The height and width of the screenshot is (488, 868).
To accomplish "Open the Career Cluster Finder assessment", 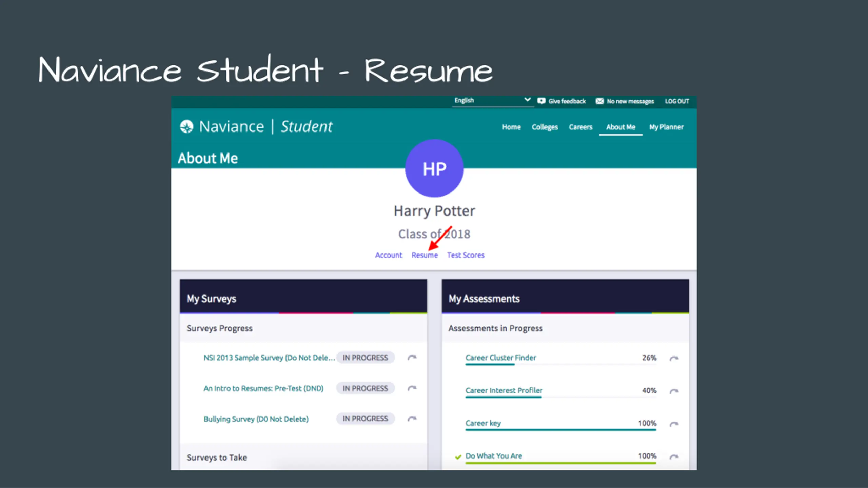I will pyautogui.click(x=501, y=358).
